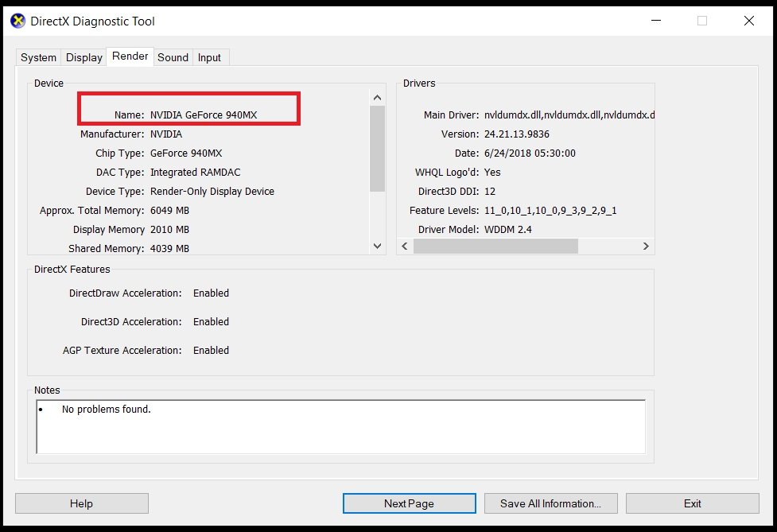Open the Input tab
Image resolution: width=777 pixels, height=532 pixels.
click(x=209, y=57)
